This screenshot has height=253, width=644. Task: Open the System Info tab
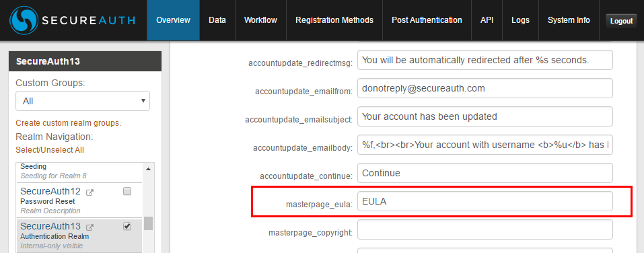569,20
